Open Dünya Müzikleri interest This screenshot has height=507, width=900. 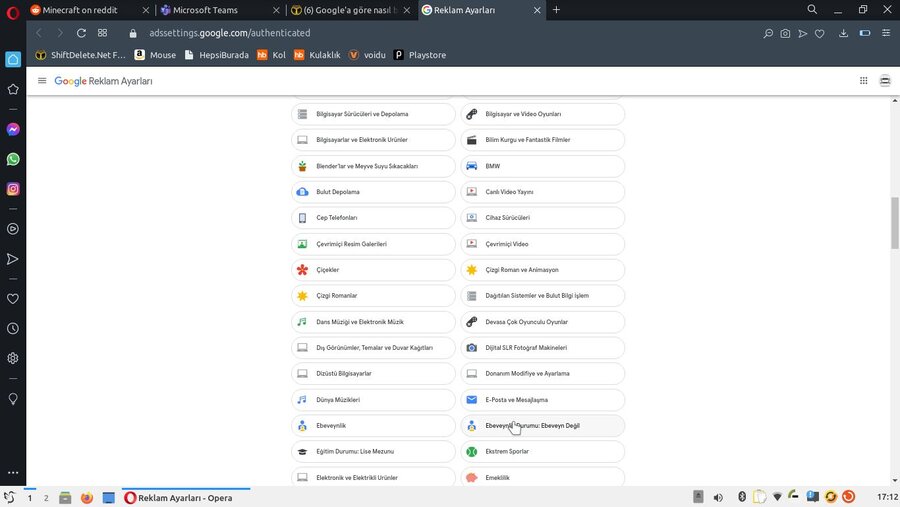373,400
